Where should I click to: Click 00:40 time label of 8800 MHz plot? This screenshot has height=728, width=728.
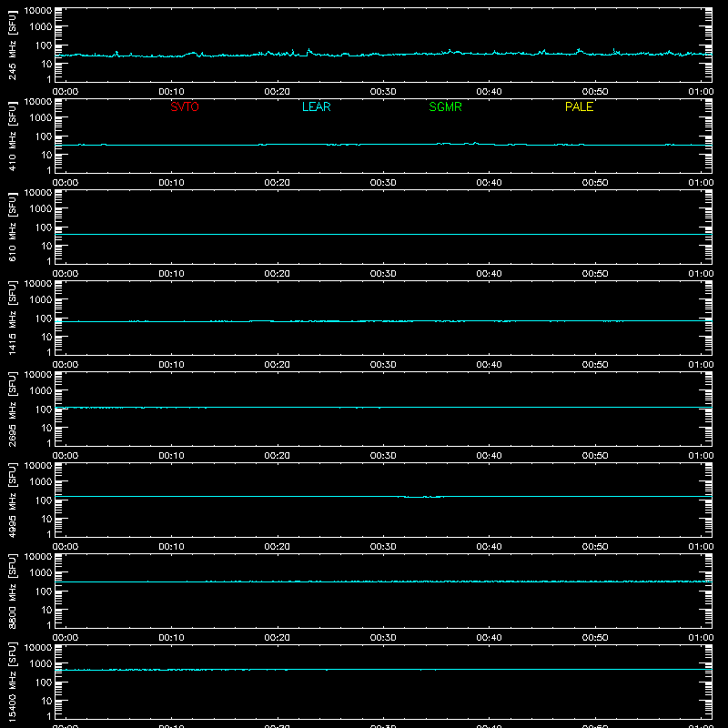[x=489, y=638]
